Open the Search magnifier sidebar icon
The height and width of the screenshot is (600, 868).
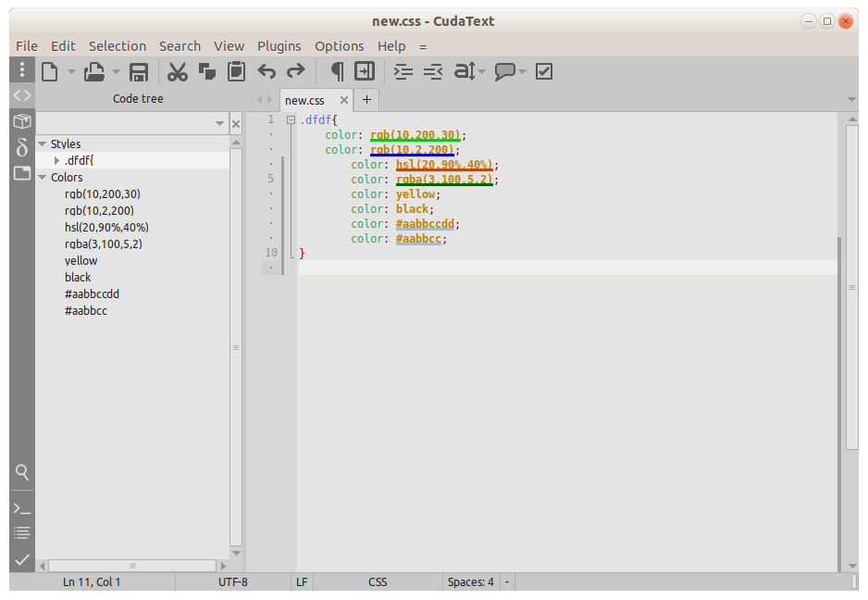(x=22, y=472)
